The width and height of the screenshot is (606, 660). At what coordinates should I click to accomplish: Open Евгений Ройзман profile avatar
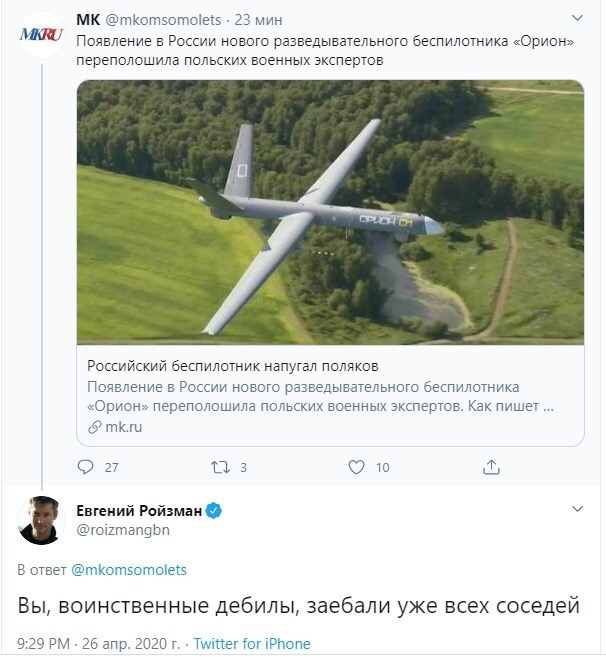tap(41, 520)
